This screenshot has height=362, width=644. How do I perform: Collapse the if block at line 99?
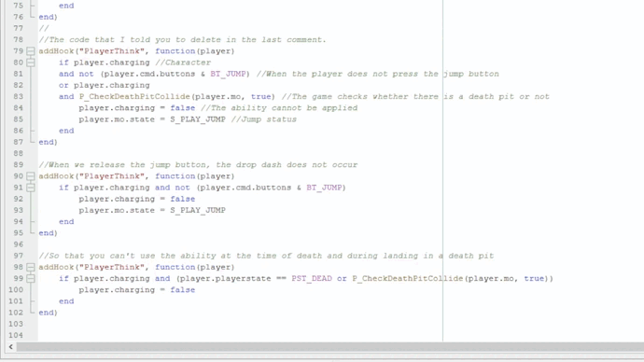(31, 279)
